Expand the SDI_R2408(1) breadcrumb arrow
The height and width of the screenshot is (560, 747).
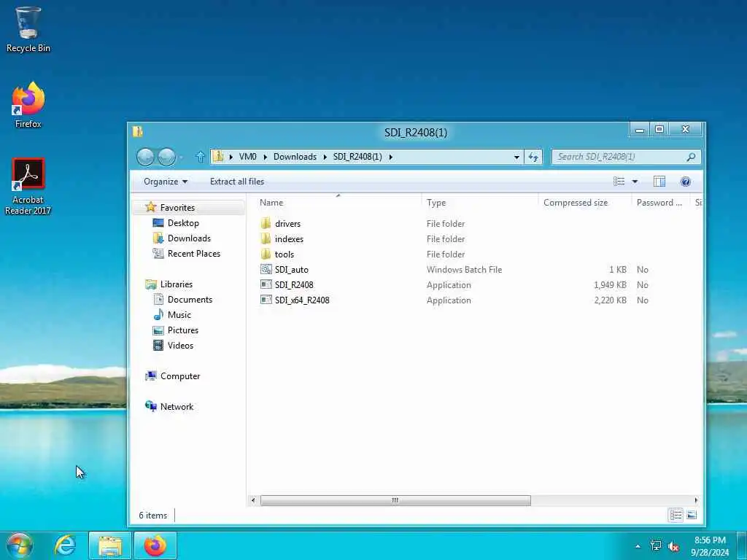pos(391,157)
